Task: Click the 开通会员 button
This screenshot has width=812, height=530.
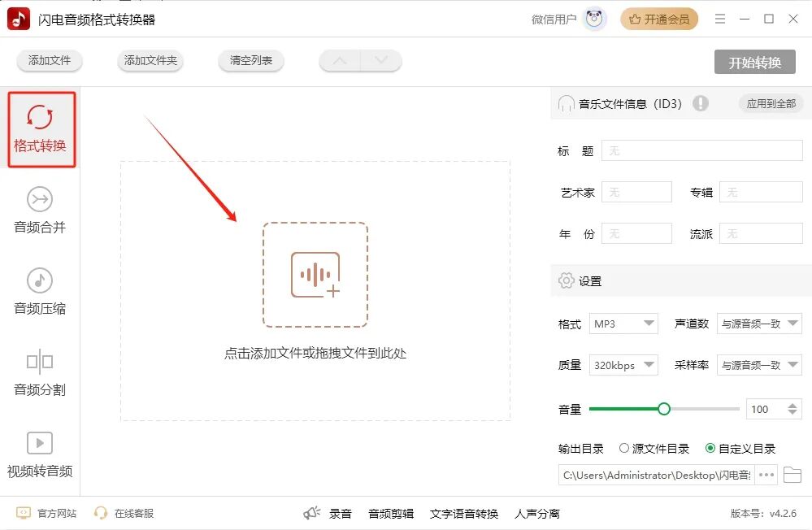Action: (x=658, y=20)
